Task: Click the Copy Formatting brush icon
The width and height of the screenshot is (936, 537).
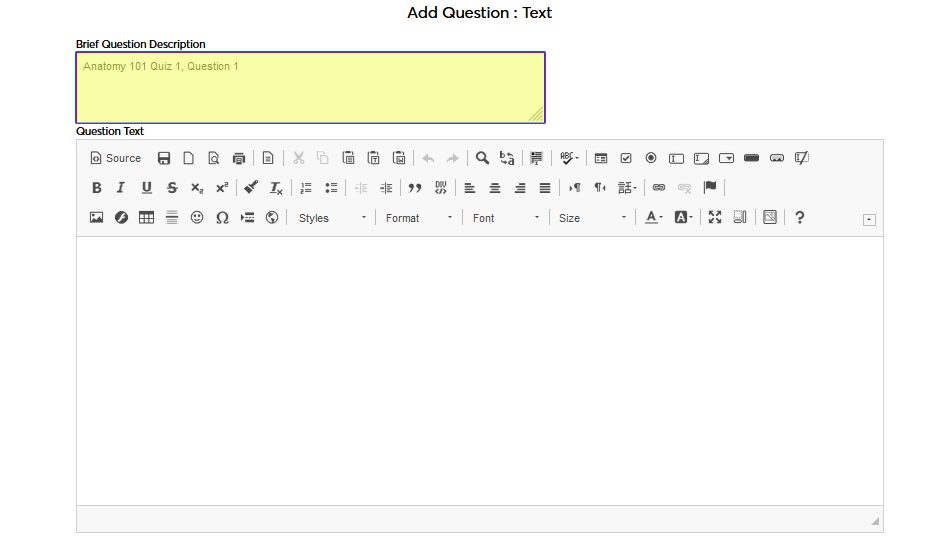Action: (251, 188)
